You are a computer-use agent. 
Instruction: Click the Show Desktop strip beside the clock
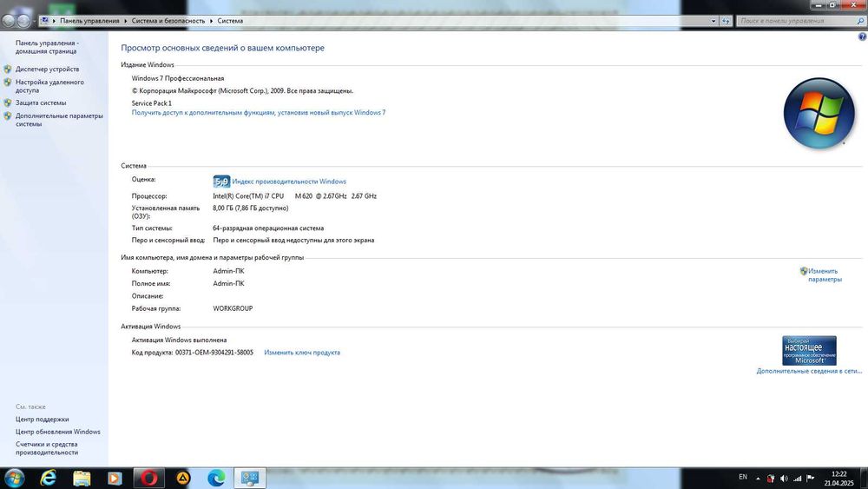[865, 479]
